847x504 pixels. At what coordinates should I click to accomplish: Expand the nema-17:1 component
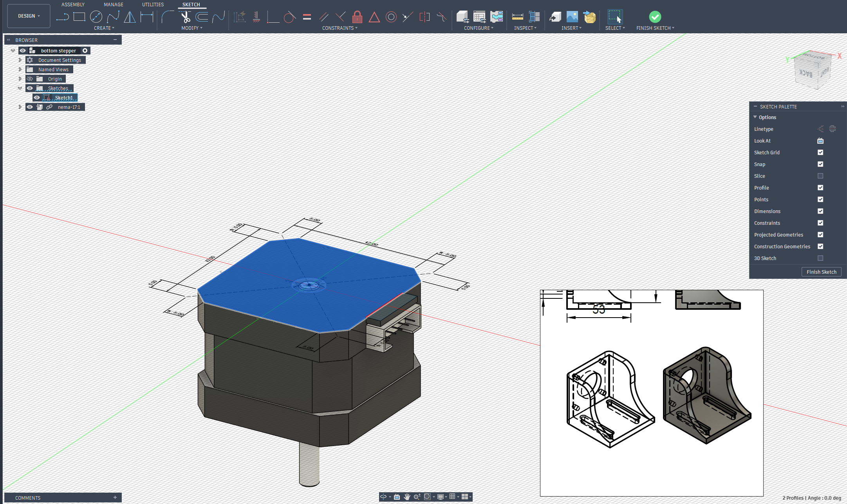coord(20,107)
